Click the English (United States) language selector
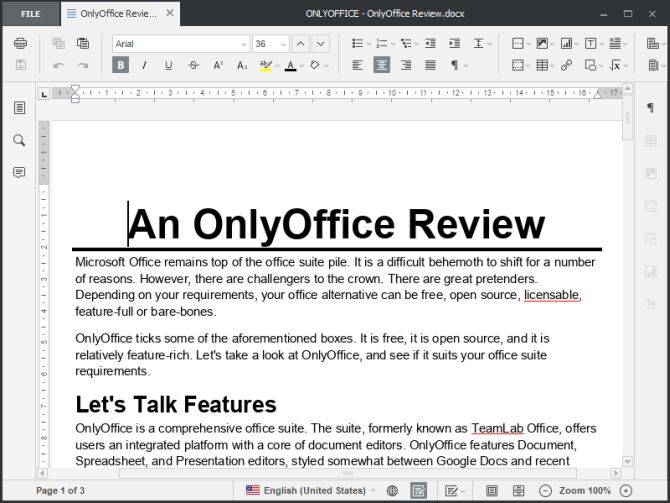670x503 pixels. click(x=310, y=491)
